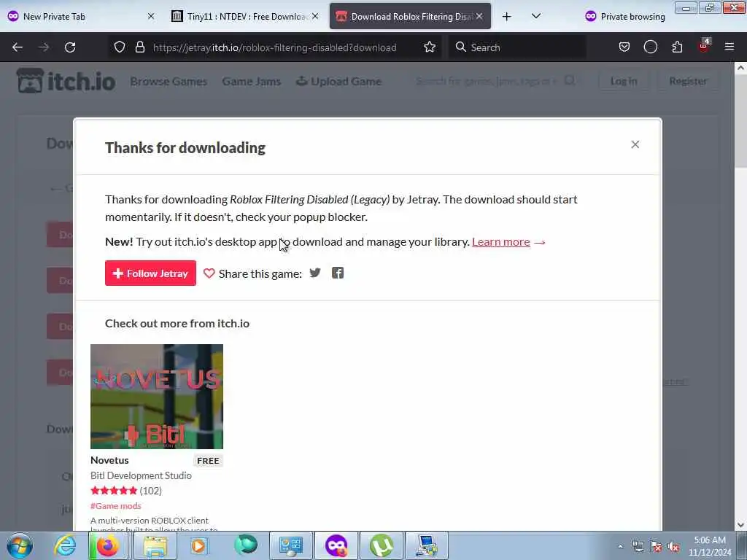Open the taskbar clock and date
Image resolution: width=747 pixels, height=560 pixels.
[709, 546]
